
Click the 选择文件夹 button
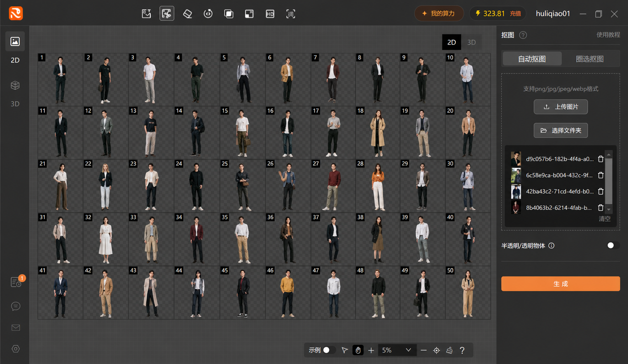click(561, 131)
